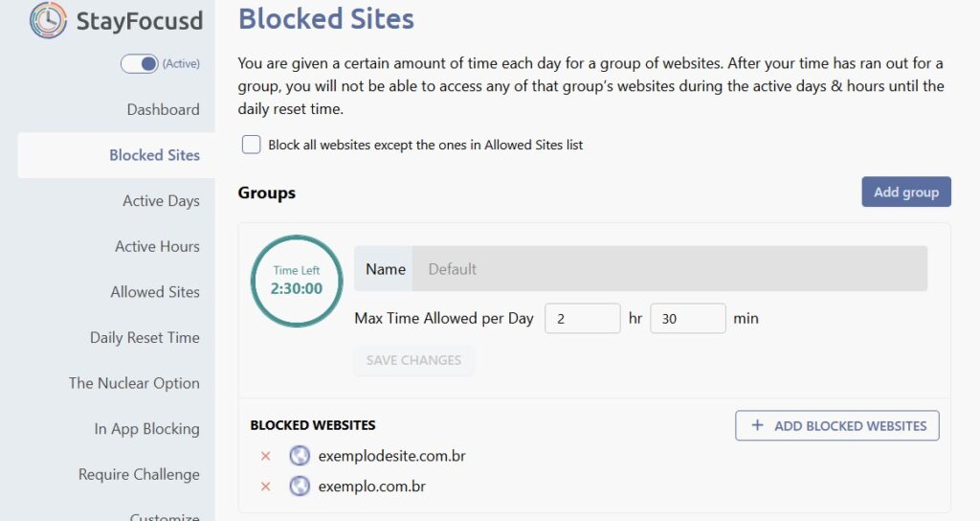Image resolution: width=980 pixels, height=521 pixels.
Task: Open Daily Reset Time settings
Action: point(145,338)
